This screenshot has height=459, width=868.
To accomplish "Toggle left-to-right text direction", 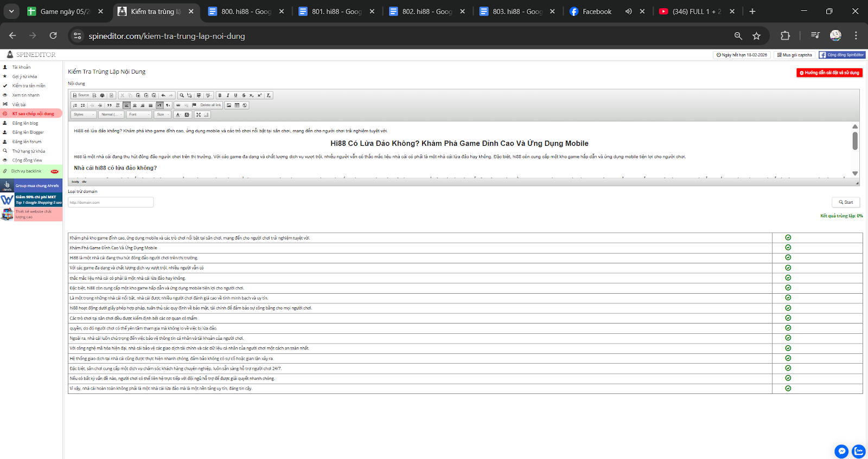I will 159,105.
